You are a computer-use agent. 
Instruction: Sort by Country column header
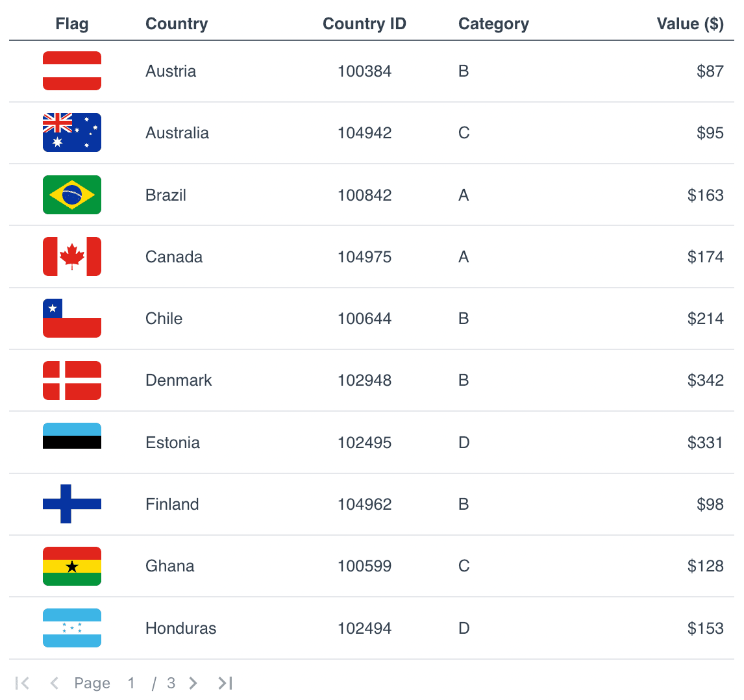click(x=177, y=24)
